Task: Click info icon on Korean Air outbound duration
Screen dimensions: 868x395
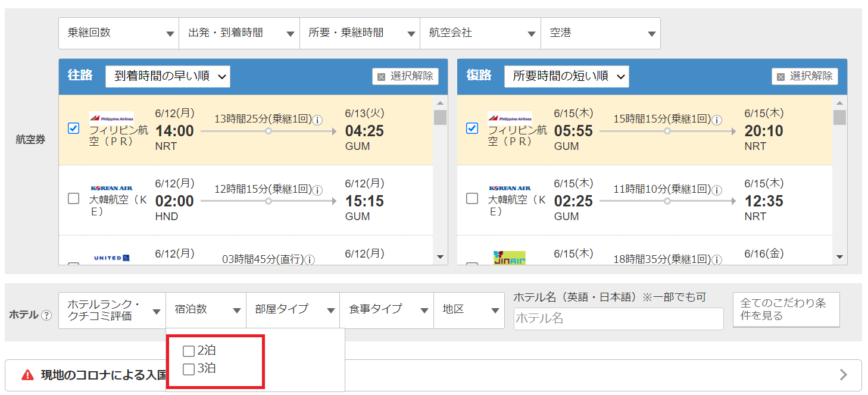Action: click(x=318, y=190)
